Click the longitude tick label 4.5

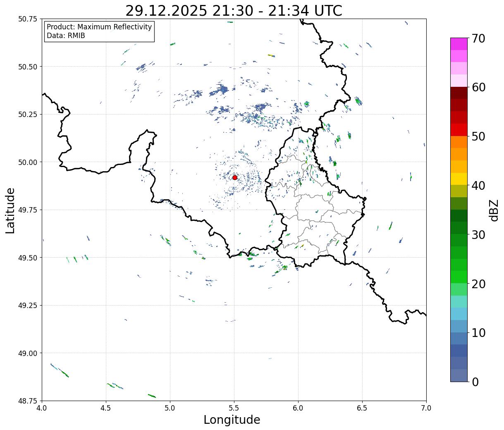[106, 408]
